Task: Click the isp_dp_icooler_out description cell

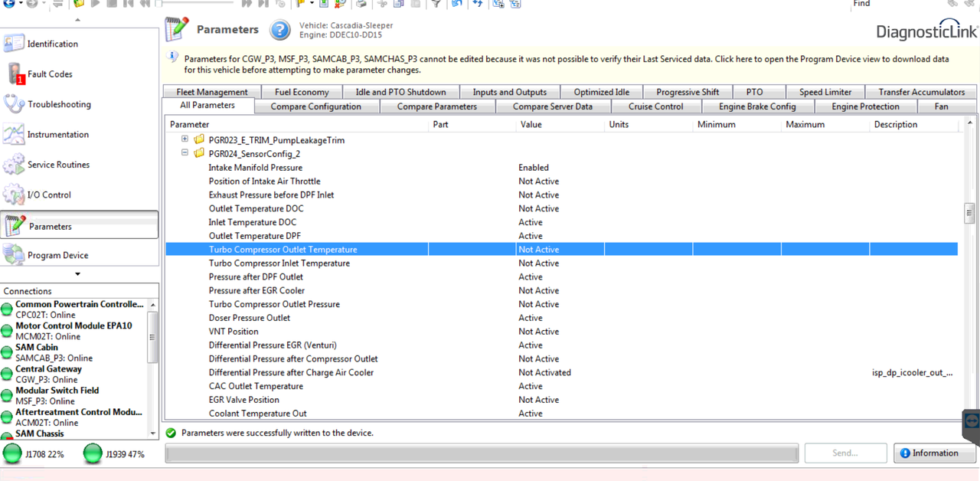Action: coord(913,372)
